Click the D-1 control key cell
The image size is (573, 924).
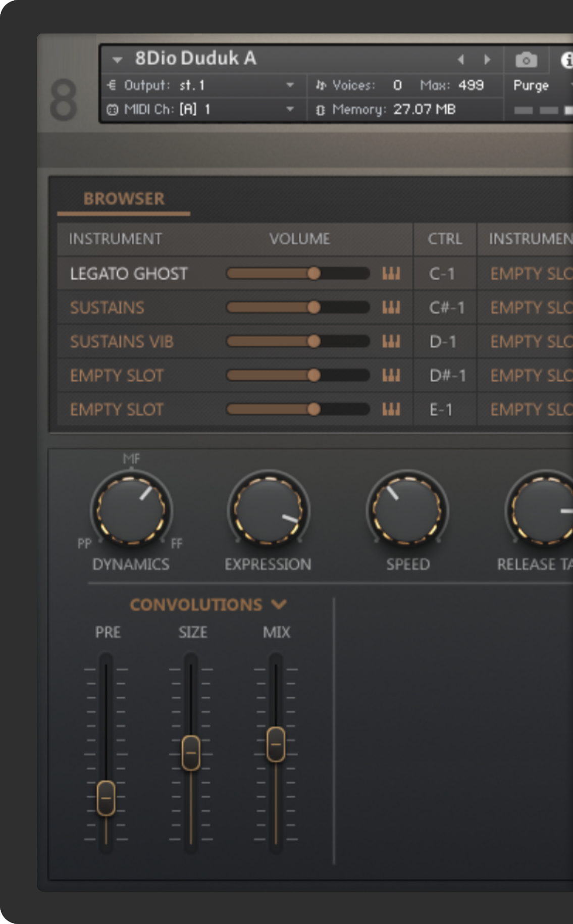[x=444, y=342]
